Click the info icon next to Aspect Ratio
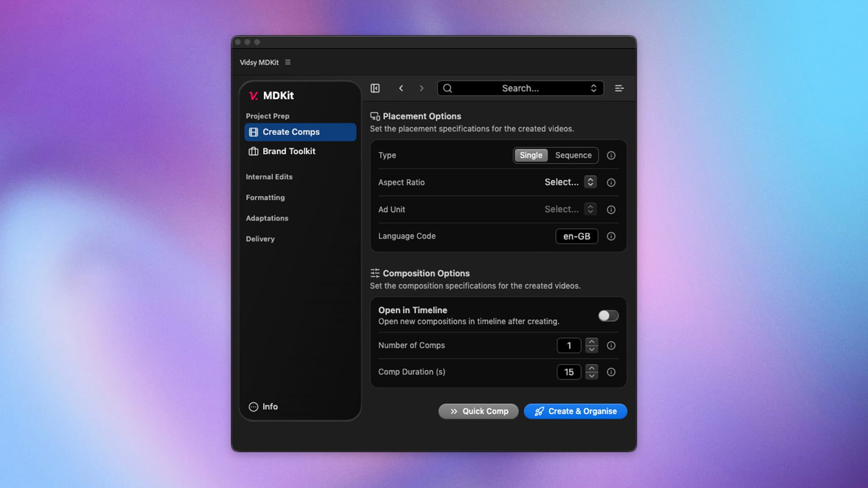 611,183
